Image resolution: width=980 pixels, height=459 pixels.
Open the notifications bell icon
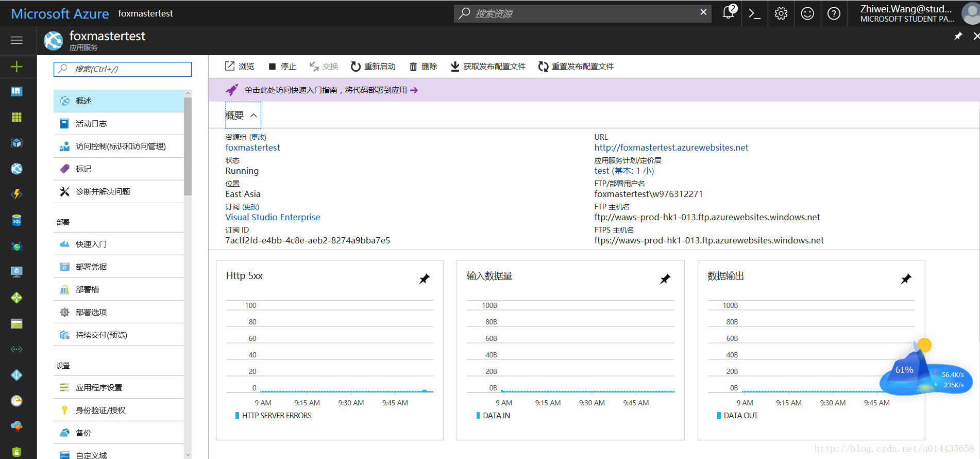click(729, 13)
